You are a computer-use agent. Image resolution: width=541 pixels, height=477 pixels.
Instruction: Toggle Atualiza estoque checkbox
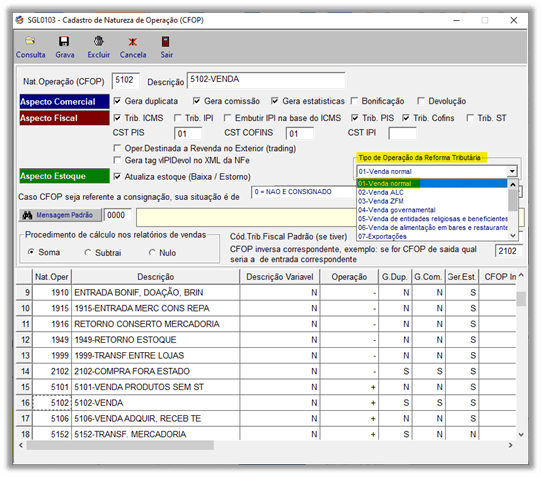click(118, 177)
